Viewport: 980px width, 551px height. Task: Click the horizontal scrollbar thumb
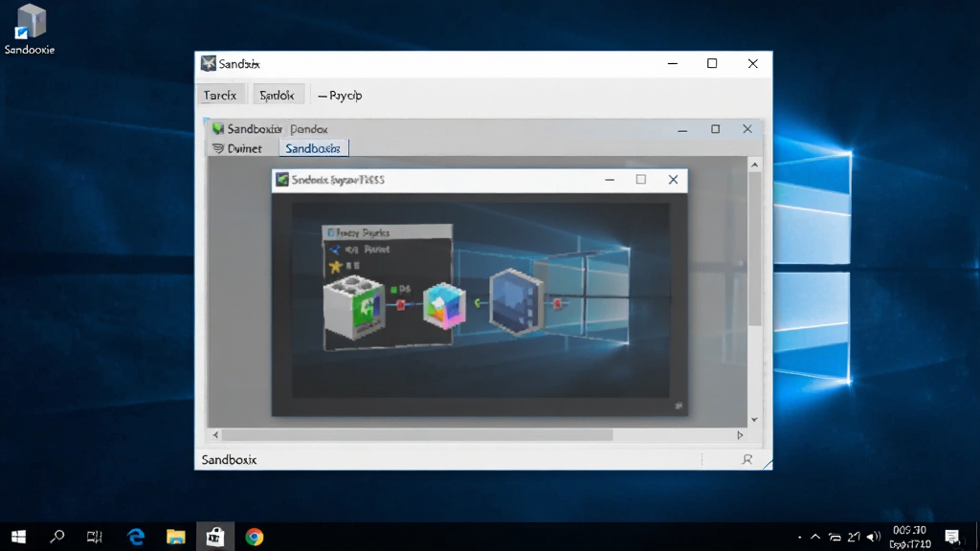click(417, 435)
